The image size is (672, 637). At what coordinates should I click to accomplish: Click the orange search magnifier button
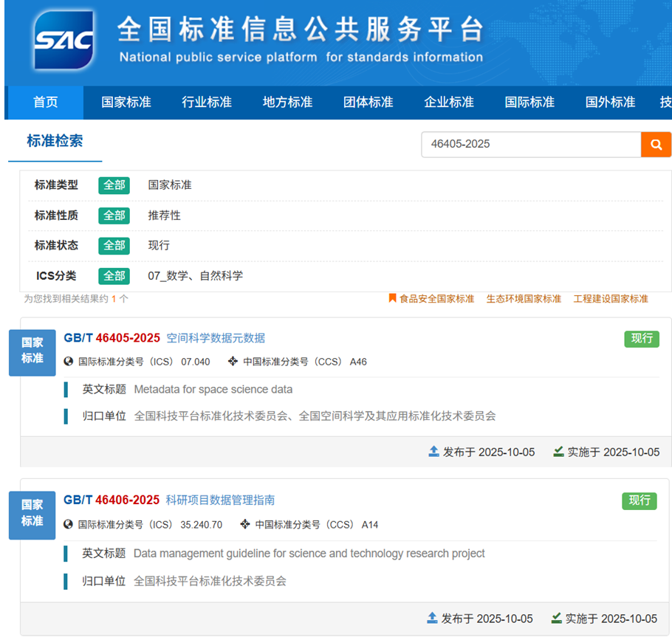(656, 145)
